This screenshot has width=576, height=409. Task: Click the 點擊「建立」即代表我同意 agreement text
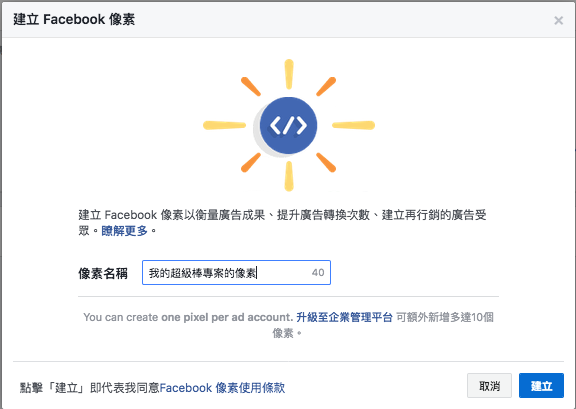[89, 388]
